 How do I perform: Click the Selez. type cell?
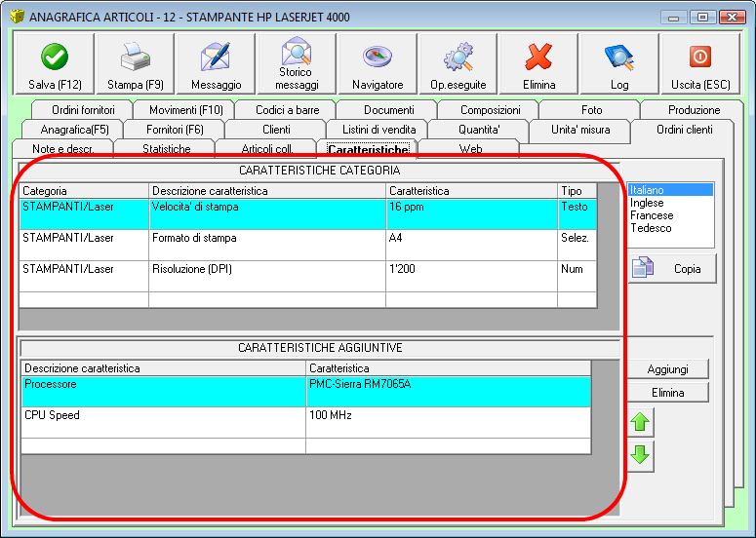tap(577, 245)
